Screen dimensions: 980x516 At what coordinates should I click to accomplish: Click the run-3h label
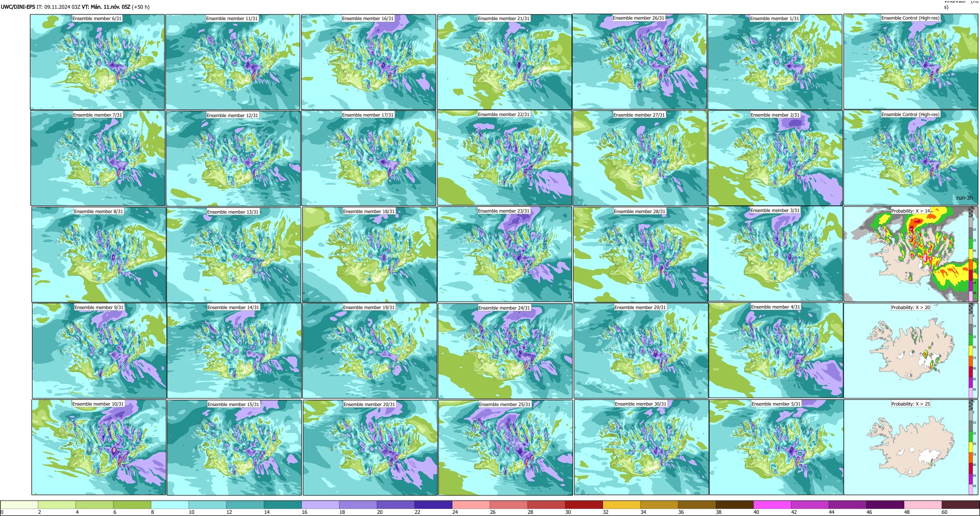[965, 198]
